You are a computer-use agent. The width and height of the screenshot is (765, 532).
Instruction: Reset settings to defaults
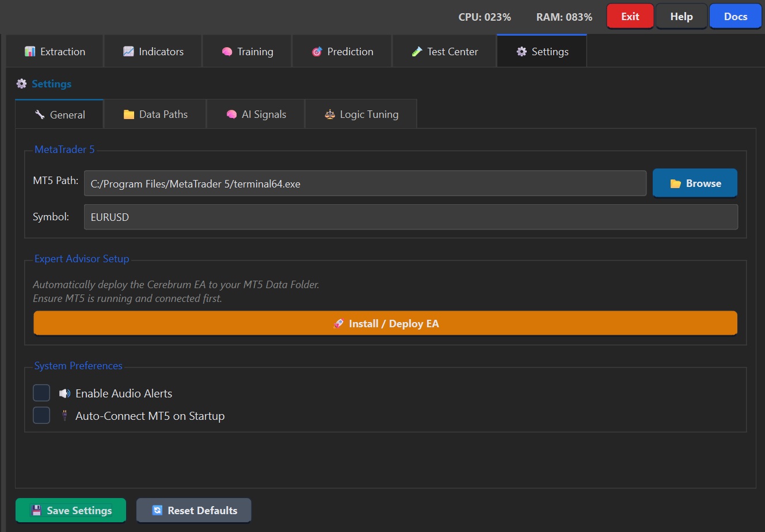[194, 510]
